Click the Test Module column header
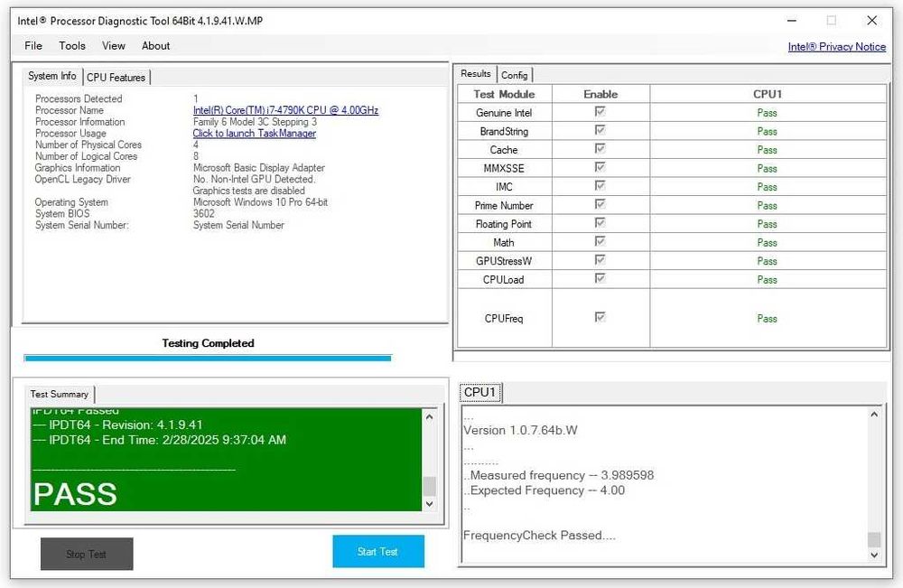The width and height of the screenshot is (903, 588). (x=505, y=94)
